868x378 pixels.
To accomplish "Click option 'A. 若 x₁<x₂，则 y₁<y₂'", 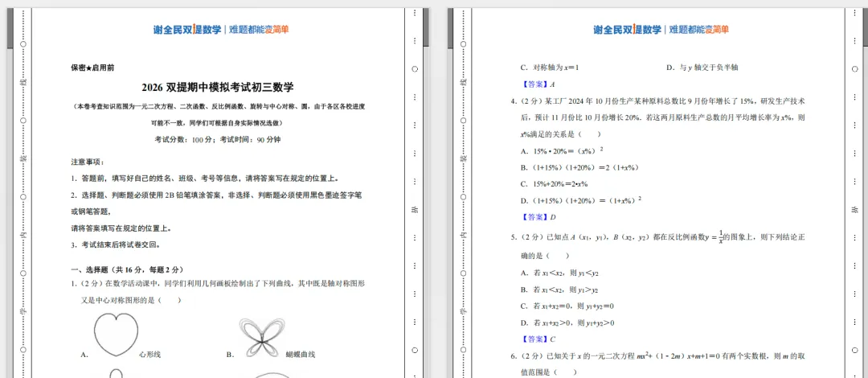I will pyautogui.click(x=559, y=273).
